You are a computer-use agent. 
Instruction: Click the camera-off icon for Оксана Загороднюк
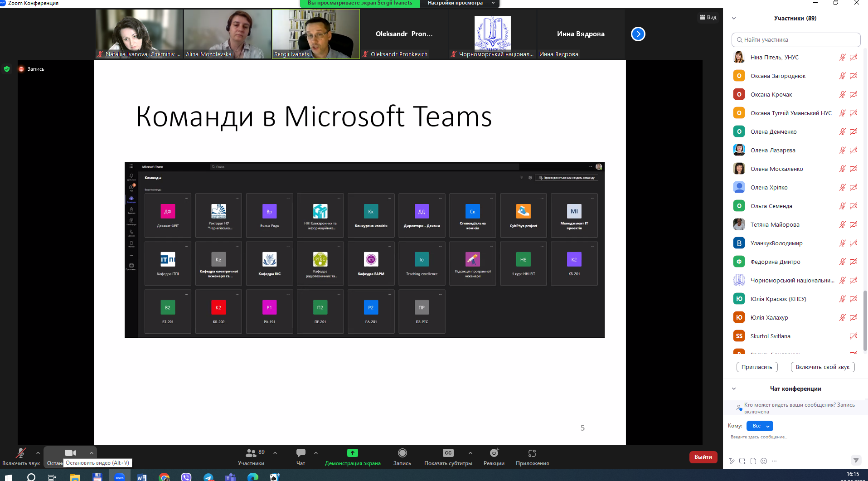(853, 76)
